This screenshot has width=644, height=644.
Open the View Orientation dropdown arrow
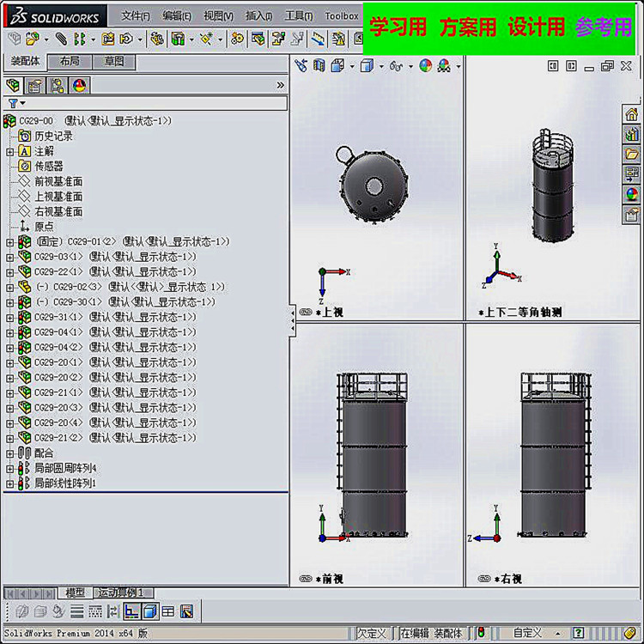(x=352, y=66)
